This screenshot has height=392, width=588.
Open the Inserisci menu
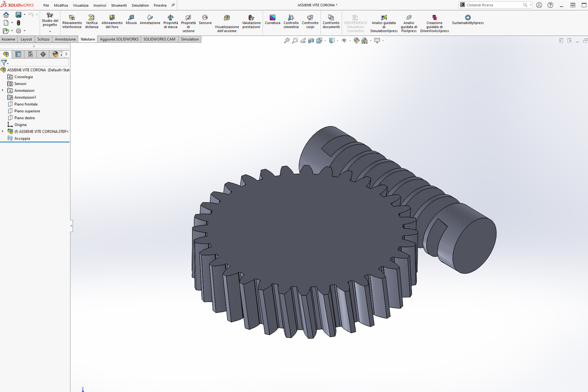(x=100, y=5)
